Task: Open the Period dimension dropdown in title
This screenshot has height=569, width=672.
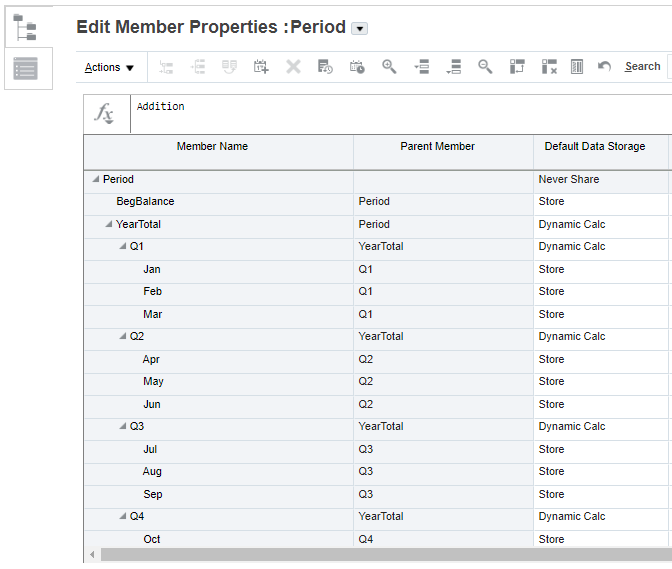Action: [360, 29]
